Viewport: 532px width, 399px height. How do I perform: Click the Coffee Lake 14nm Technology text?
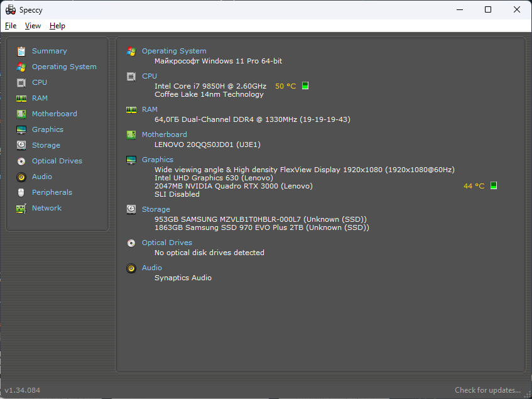[x=209, y=94]
